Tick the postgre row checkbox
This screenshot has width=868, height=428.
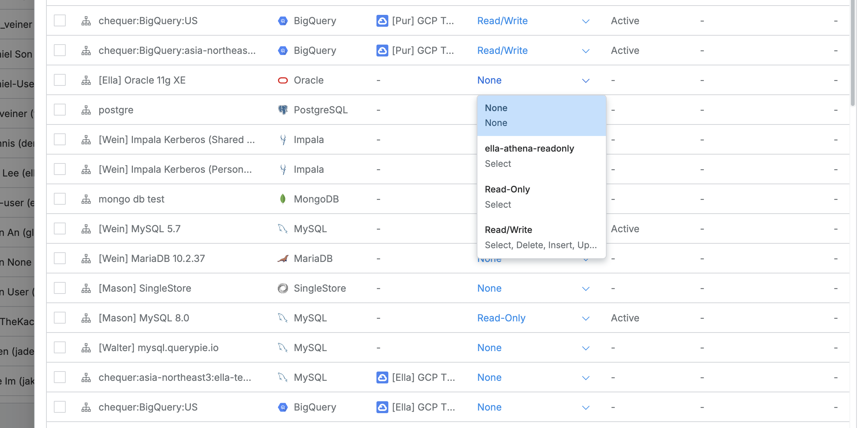point(60,110)
